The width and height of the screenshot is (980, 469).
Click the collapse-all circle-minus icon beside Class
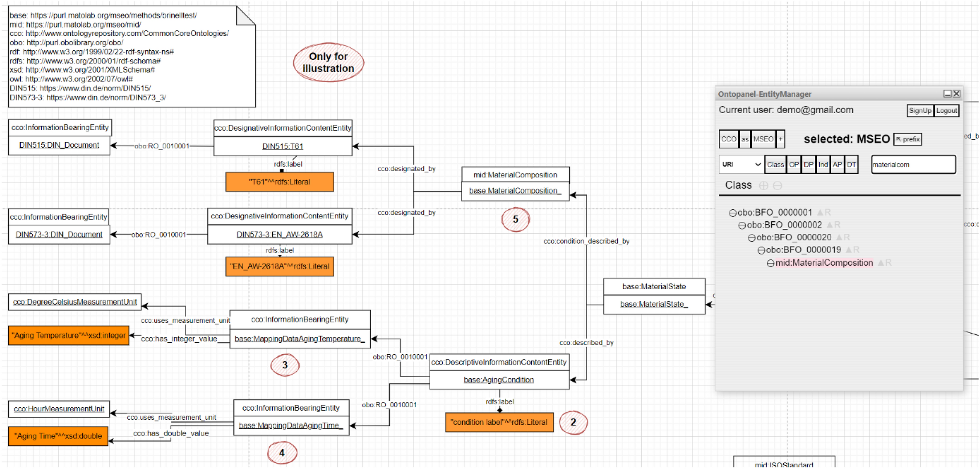click(777, 185)
